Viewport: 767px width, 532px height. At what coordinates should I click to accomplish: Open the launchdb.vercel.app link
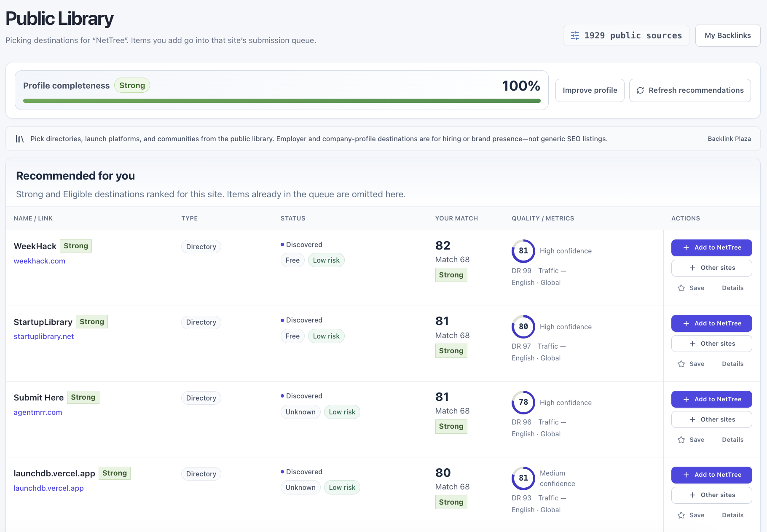point(48,488)
